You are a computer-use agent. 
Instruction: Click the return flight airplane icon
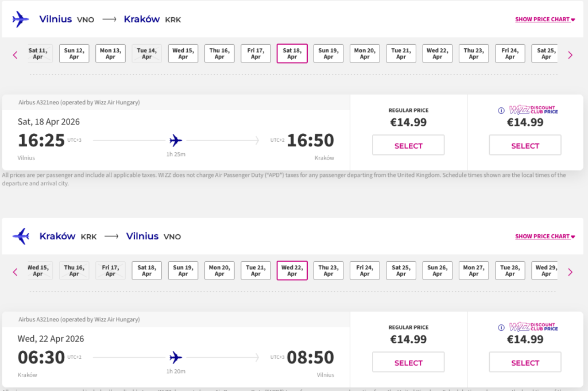point(176,358)
